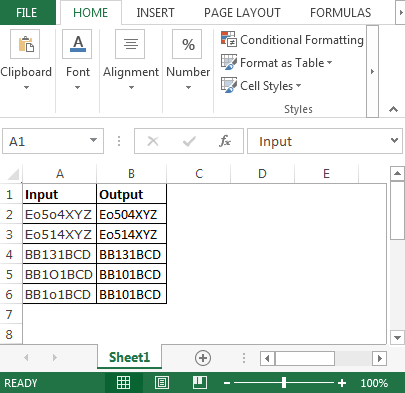
Task: Go to next sheet tab arrow
Action: 55,358
